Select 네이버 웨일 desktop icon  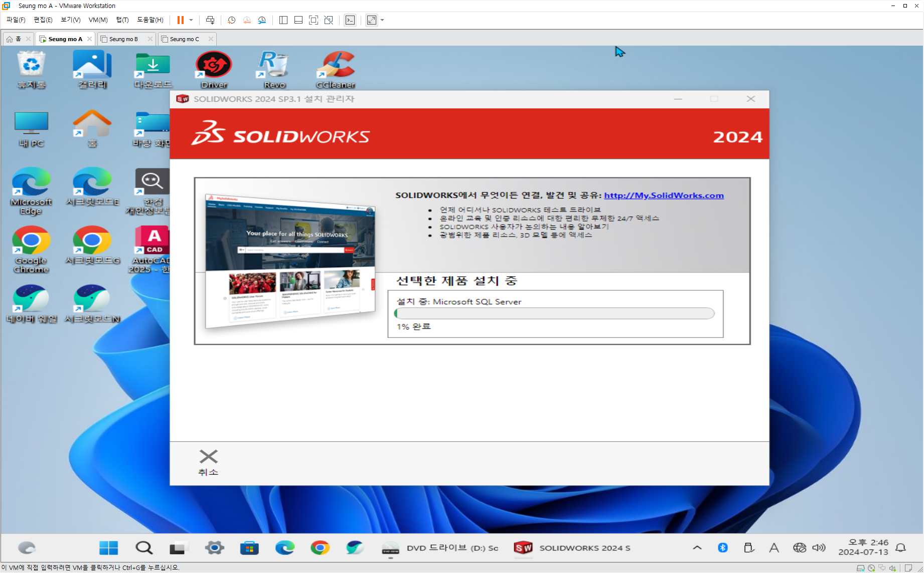[31, 304]
